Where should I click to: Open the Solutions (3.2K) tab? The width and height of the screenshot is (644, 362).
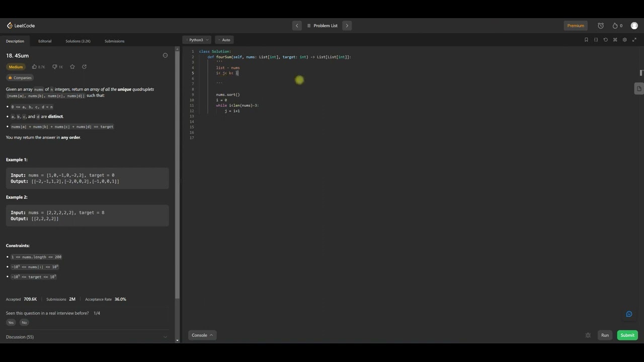(x=78, y=41)
